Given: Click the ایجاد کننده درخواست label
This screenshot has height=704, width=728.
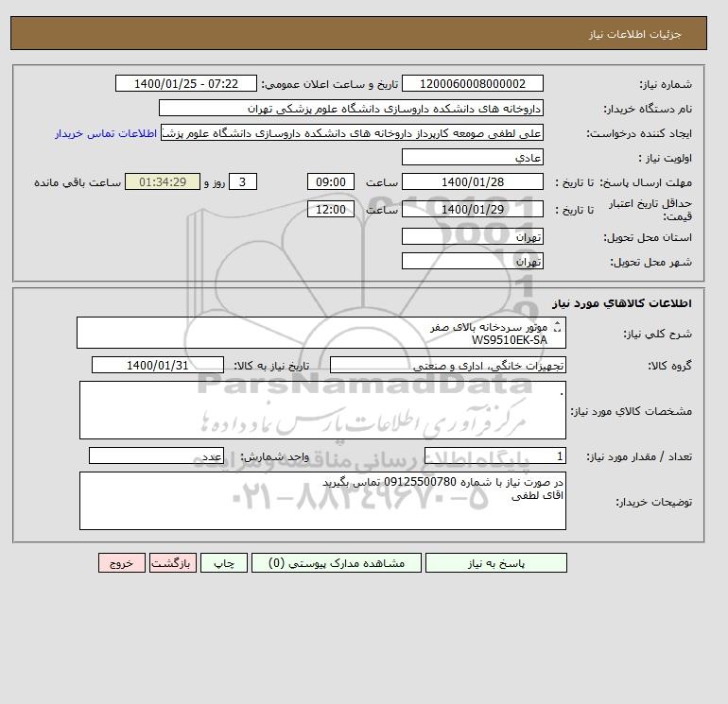Looking at the screenshot, I should coord(639,133).
